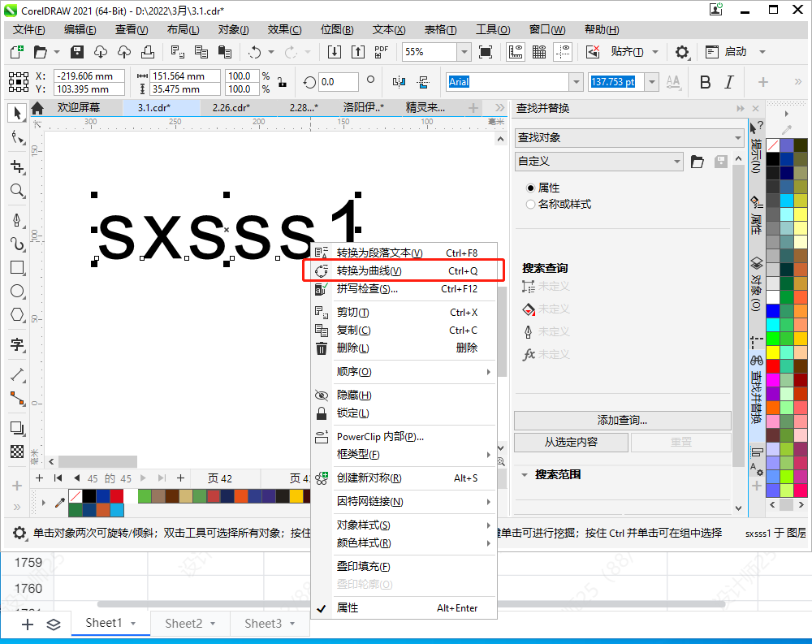812x644 pixels.
Task: Select the Crop tool
Action: 17,166
